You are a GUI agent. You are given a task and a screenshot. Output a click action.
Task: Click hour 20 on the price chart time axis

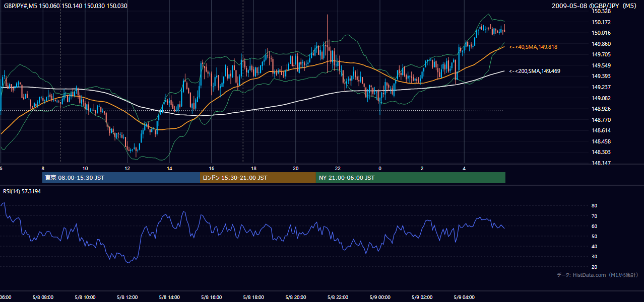pos(296,169)
